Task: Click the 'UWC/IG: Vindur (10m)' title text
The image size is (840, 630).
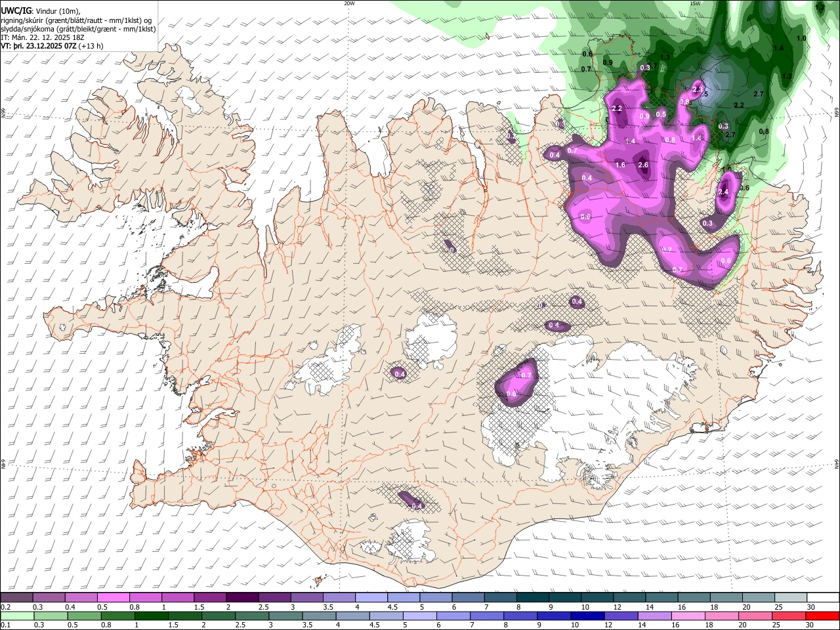Action: pos(40,11)
